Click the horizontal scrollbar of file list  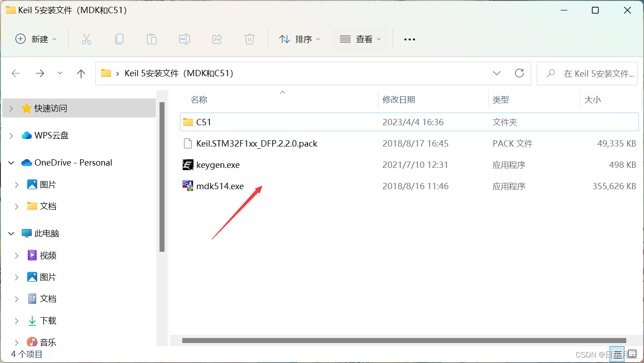404,340
